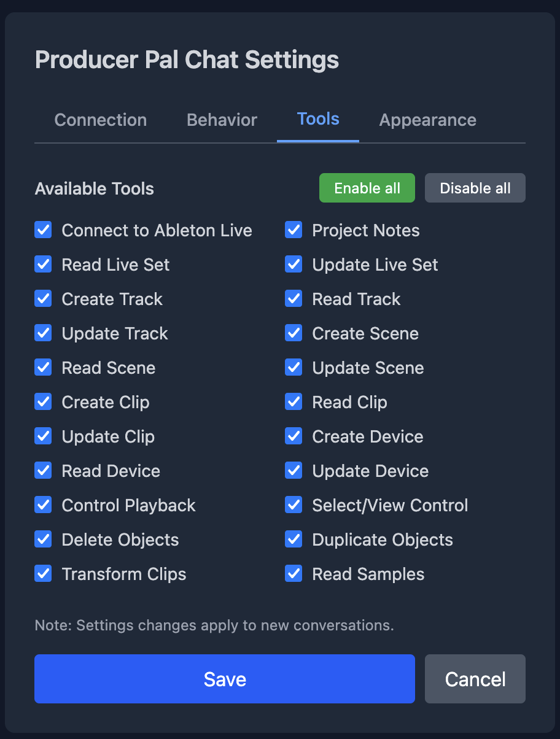
Task: Uncheck the Read Clip tool
Action: point(294,402)
